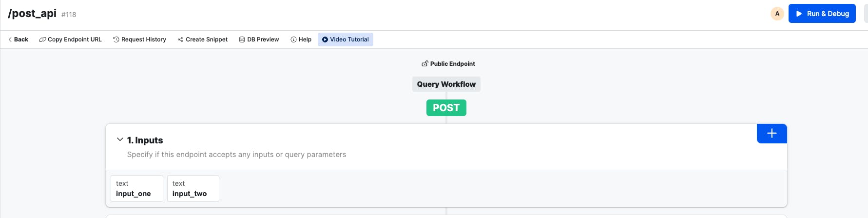The width and height of the screenshot is (868, 218).
Task: Copy the Endpoint URL
Action: 70,40
